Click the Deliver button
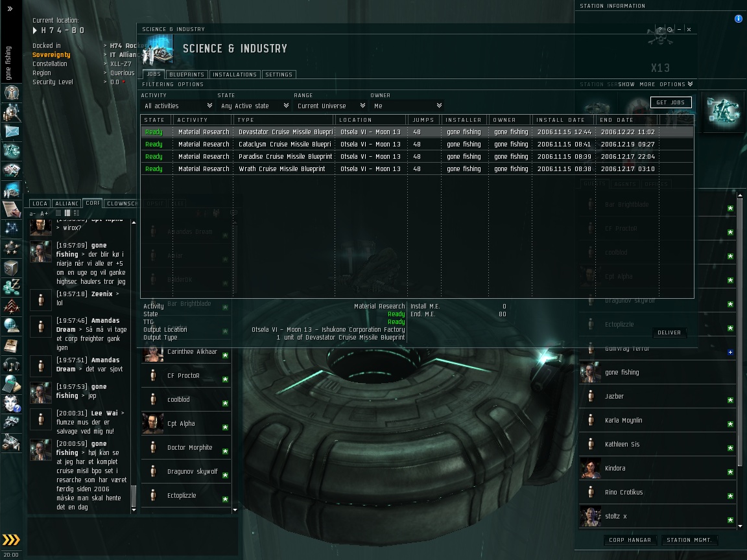Image resolution: width=747 pixels, height=560 pixels. [x=669, y=333]
